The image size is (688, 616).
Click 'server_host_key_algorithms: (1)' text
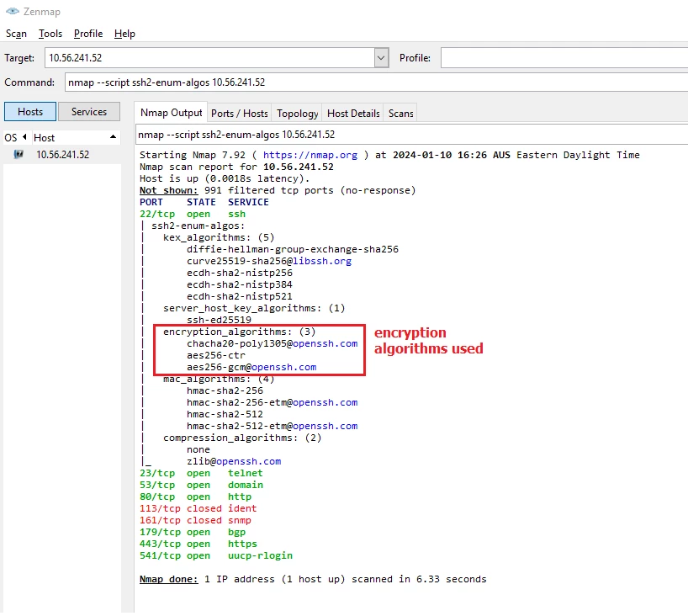pyautogui.click(x=254, y=308)
